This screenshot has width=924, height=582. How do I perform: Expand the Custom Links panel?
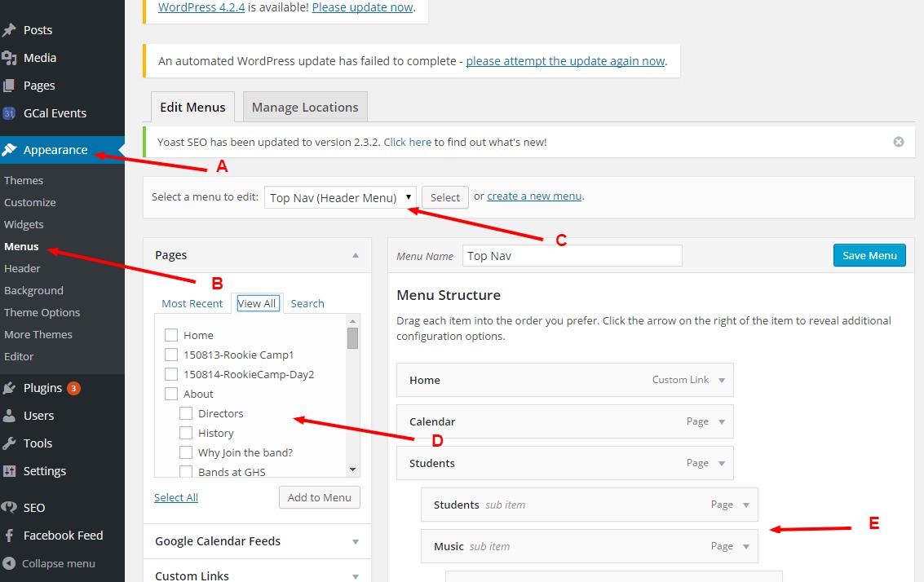tap(356, 576)
